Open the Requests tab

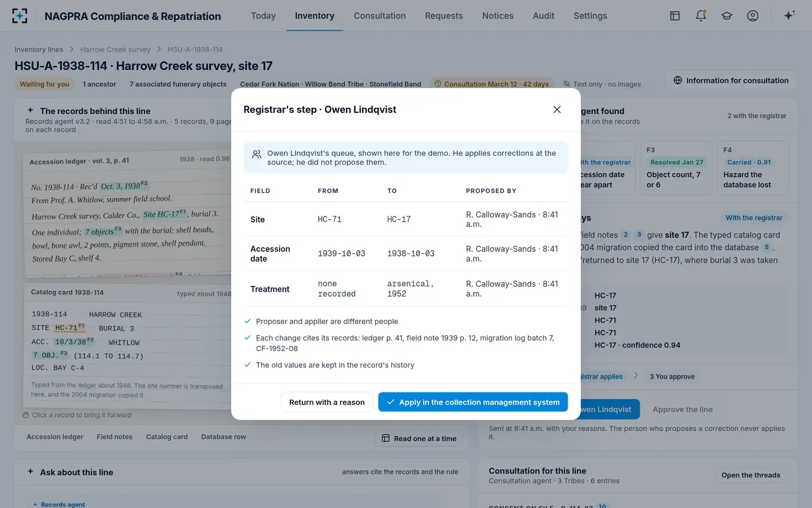point(444,16)
